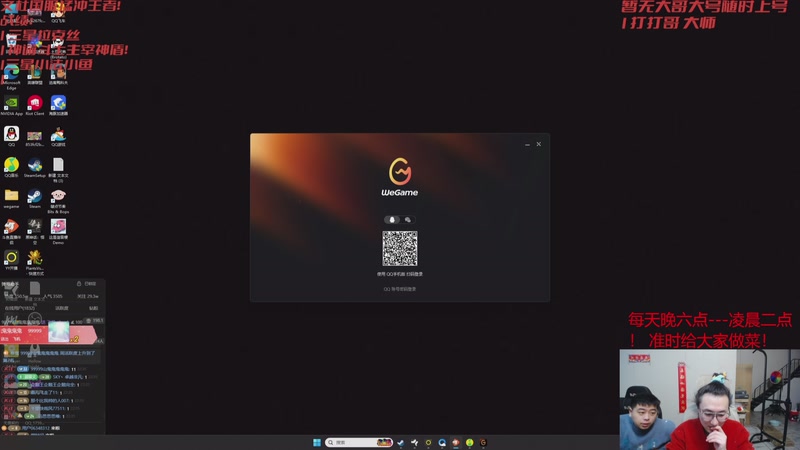
Task: Open QQ penguin desktop shortcut
Action: [x=11, y=136]
